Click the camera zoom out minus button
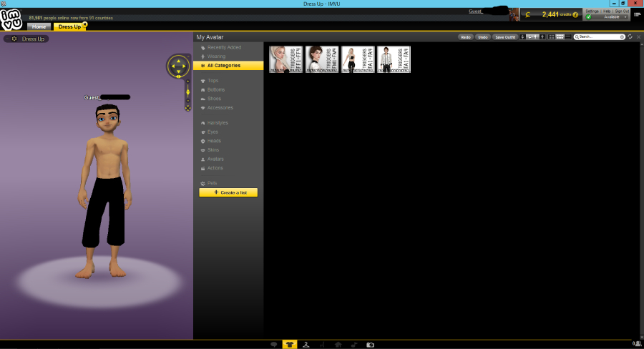The width and height of the screenshot is (644, 349). [x=187, y=101]
